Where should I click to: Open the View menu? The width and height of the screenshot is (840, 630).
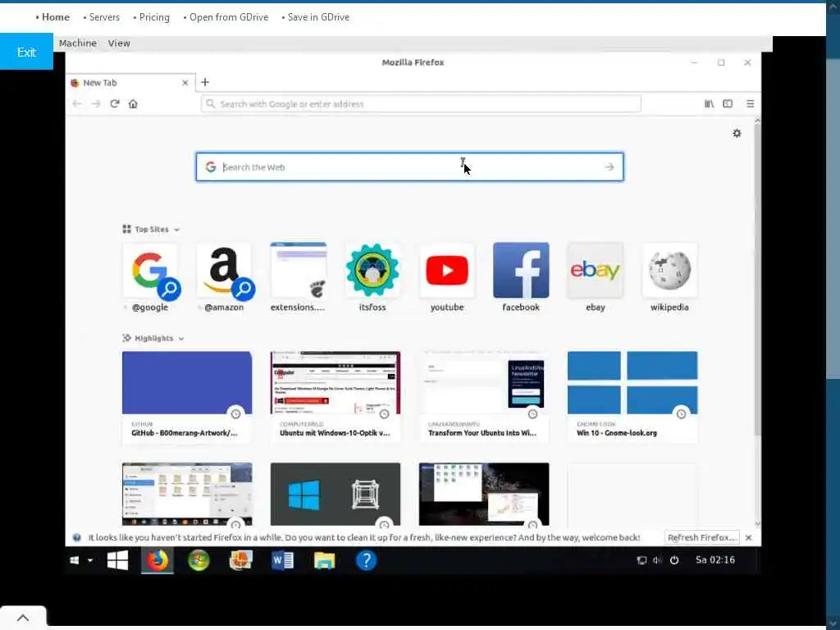click(119, 43)
